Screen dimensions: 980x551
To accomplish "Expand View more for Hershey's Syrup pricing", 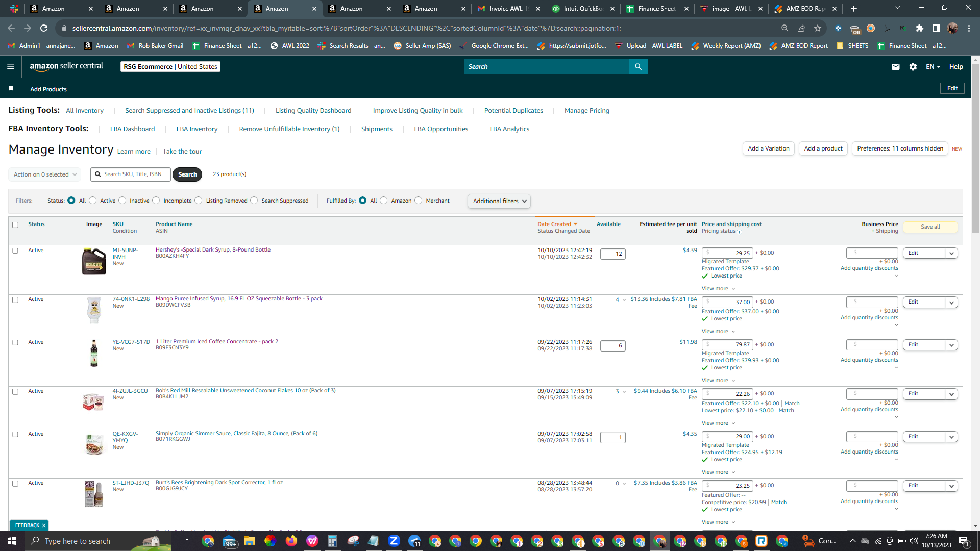I will point(718,289).
